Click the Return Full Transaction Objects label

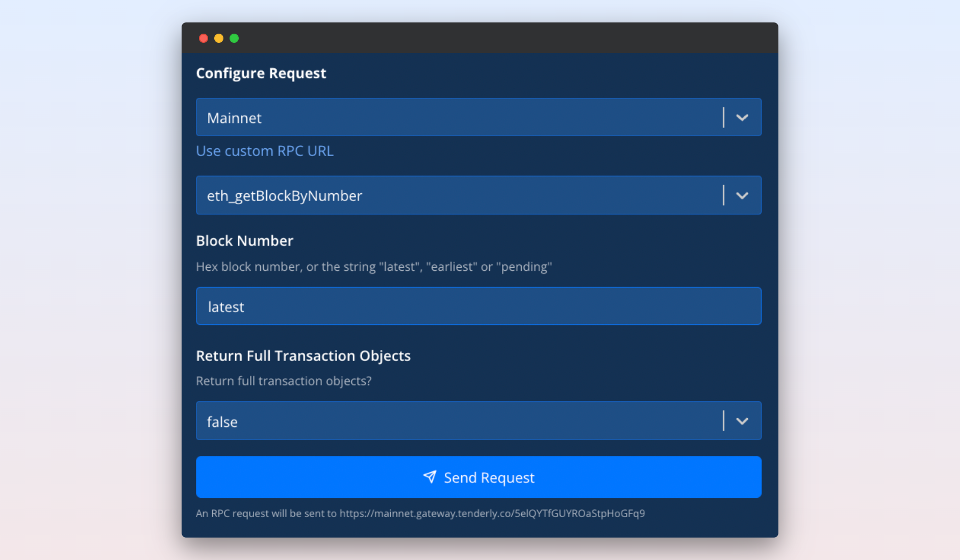coord(303,356)
